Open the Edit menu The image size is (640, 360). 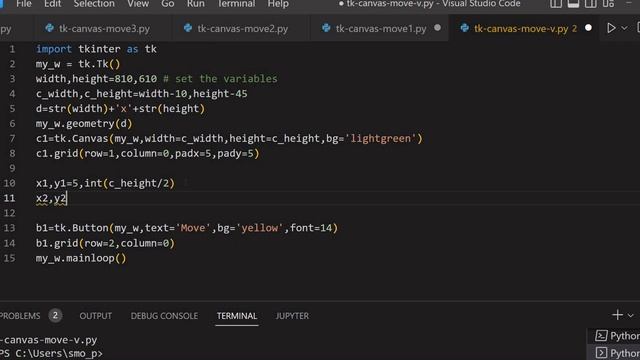52,4
